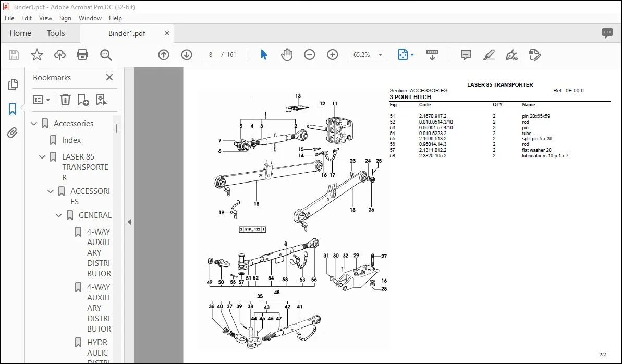Select the HYDRAULIC bookmark
Image resolution: width=622 pixels, height=364 pixels.
[x=97, y=350]
